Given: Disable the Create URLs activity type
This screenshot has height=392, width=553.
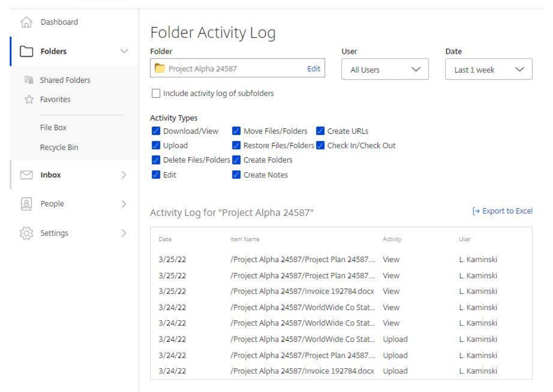Looking at the screenshot, I should tap(320, 131).
